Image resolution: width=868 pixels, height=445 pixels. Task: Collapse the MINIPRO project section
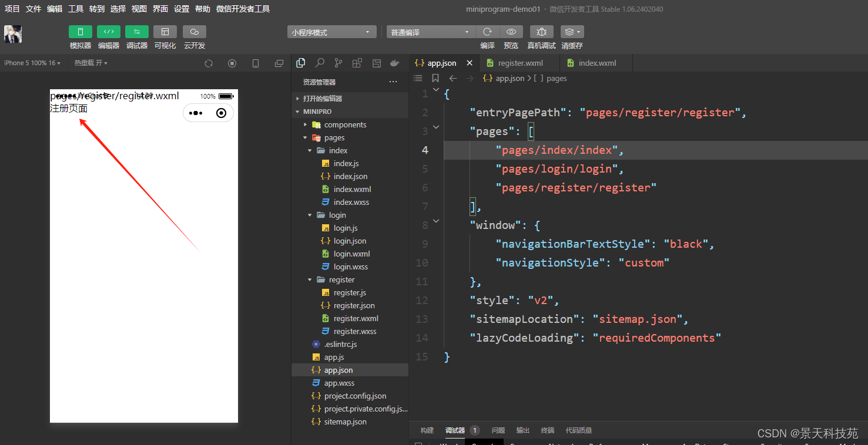pos(350,112)
